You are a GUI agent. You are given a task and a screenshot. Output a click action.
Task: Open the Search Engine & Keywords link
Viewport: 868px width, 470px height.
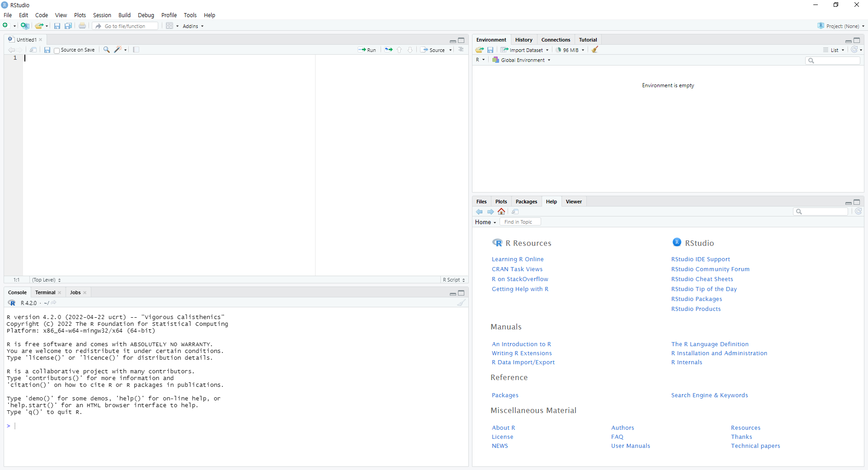pos(709,395)
